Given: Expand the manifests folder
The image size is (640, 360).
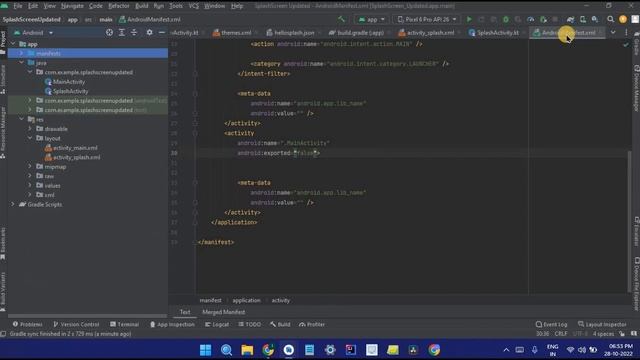Looking at the screenshot, I should click(x=21, y=53).
